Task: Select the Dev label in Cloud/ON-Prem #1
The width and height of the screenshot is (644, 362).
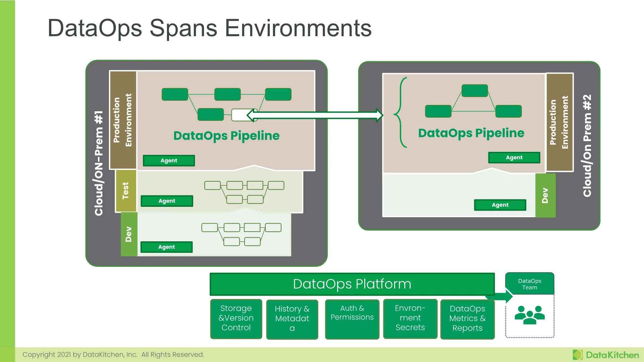Action: pos(129,234)
